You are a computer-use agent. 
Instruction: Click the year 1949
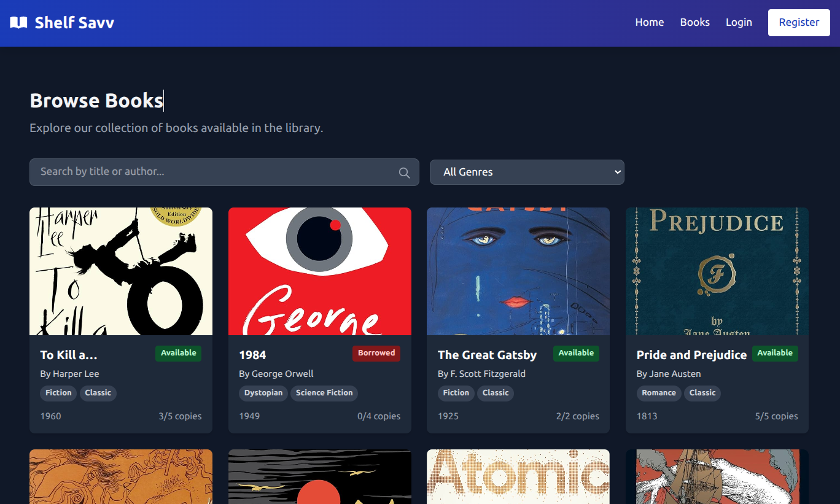(x=249, y=416)
